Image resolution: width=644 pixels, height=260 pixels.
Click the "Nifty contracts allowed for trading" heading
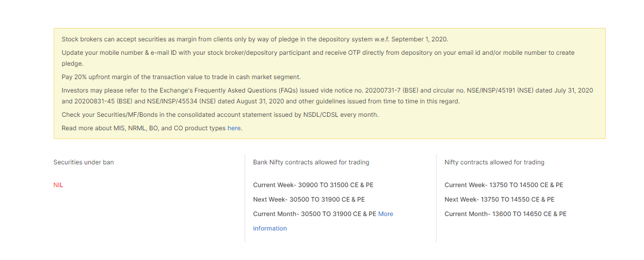pos(494,162)
